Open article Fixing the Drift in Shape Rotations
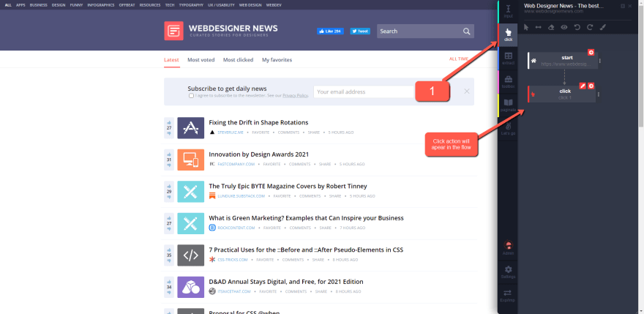This screenshot has height=314, width=644. pos(258,122)
